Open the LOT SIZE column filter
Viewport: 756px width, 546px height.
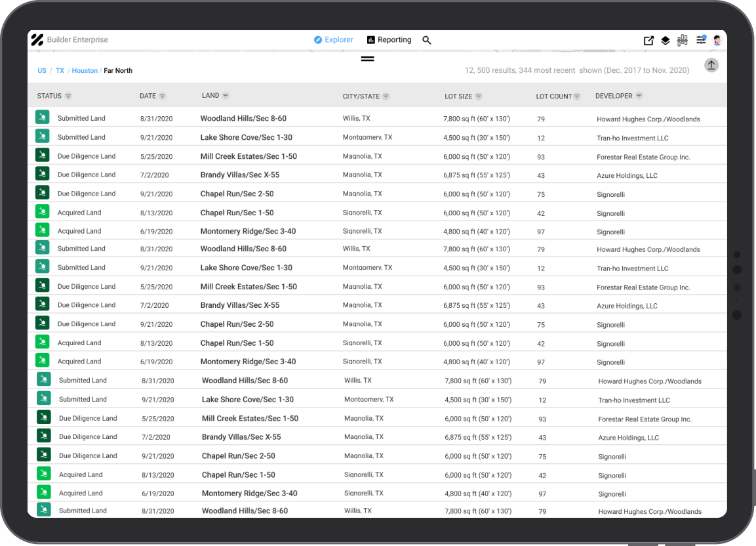(x=478, y=96)
